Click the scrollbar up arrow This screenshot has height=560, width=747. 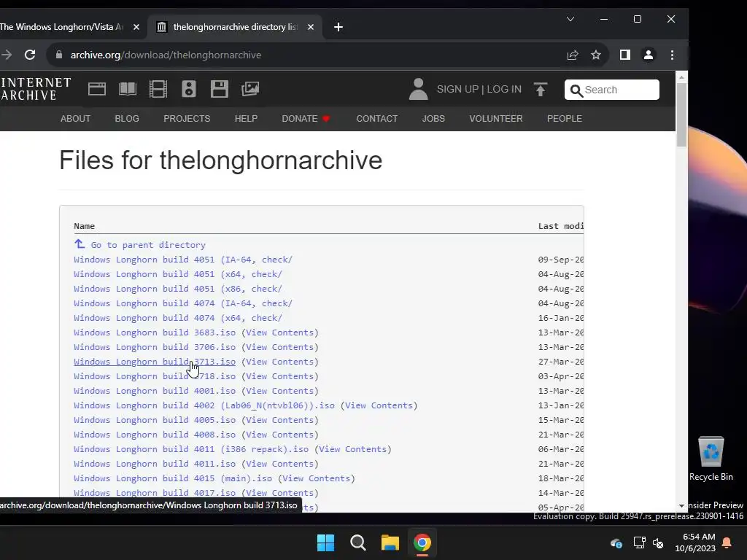(682, 77)
